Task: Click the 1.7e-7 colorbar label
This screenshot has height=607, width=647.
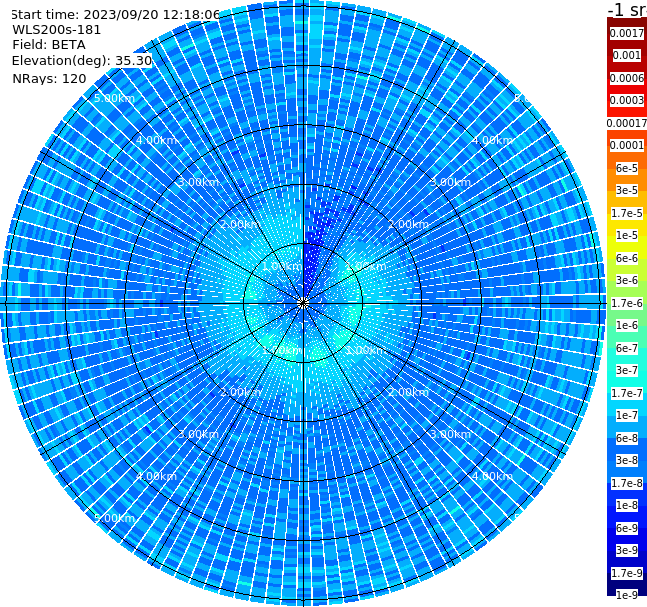Action: (627, 393)
